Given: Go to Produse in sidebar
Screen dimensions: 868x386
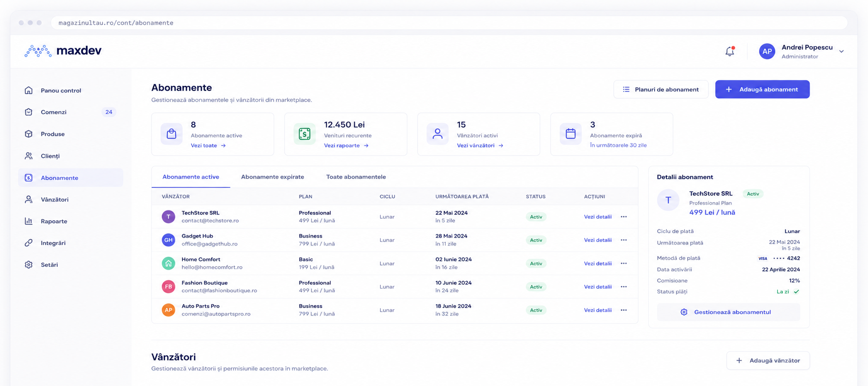Looking at the screenshot, I should pos(71,134).
